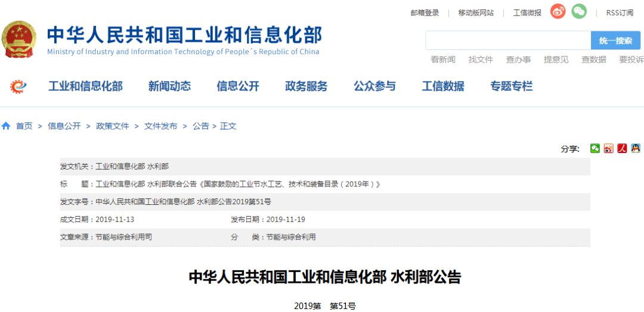Click the national emblem logo
Viewport: 644px width, 312px height.
click(x=19, y=39)
